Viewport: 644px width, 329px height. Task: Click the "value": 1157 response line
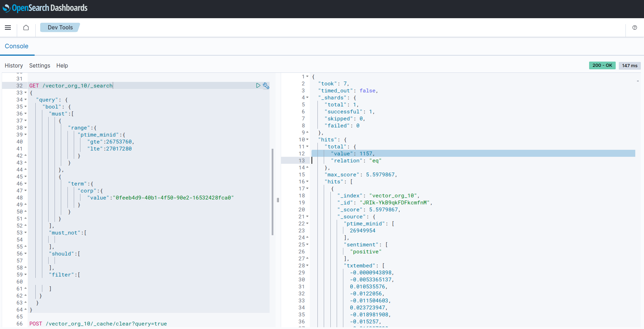click(x=353, y=154)
